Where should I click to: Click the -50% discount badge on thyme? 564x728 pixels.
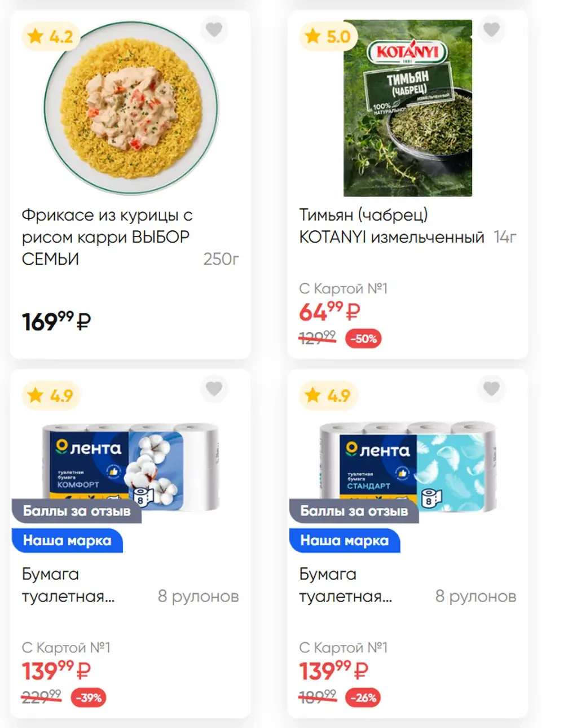363,339
